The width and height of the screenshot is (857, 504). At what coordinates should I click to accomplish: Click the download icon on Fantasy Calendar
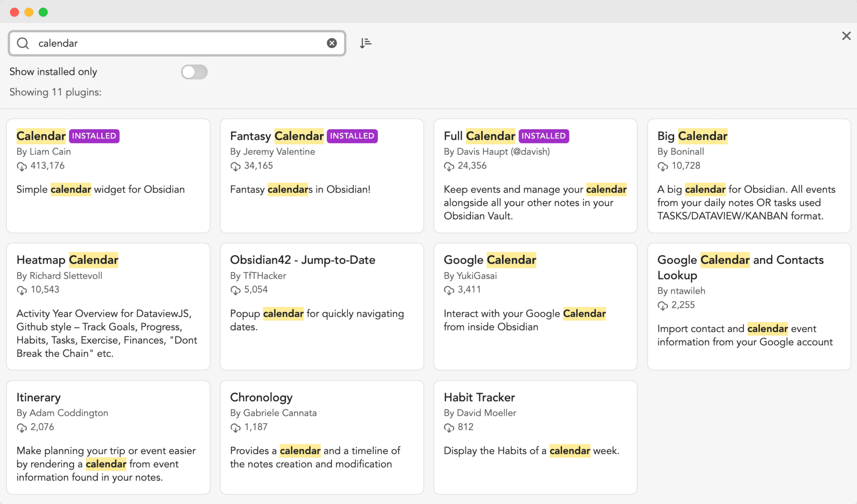pos(235,166)
